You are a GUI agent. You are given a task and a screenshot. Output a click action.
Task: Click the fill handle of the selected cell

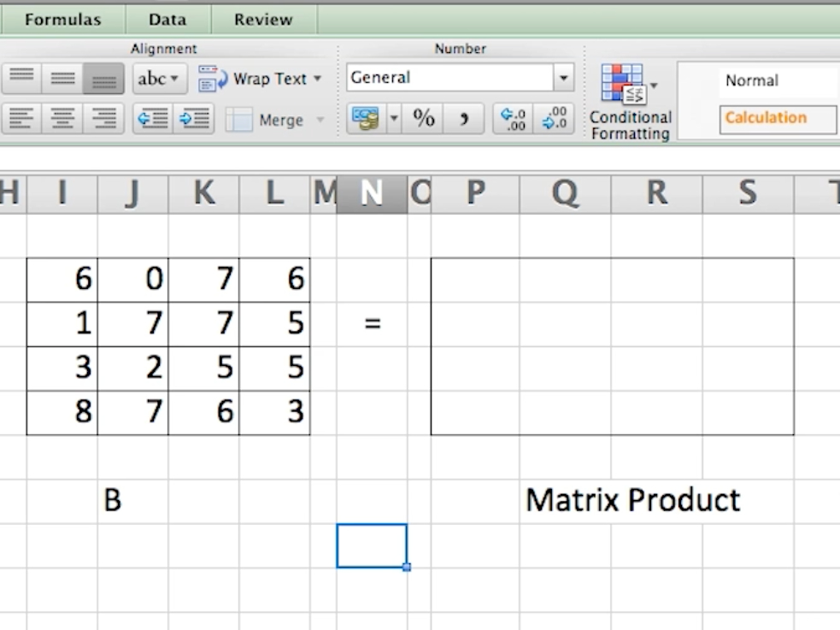click(407, 568)
